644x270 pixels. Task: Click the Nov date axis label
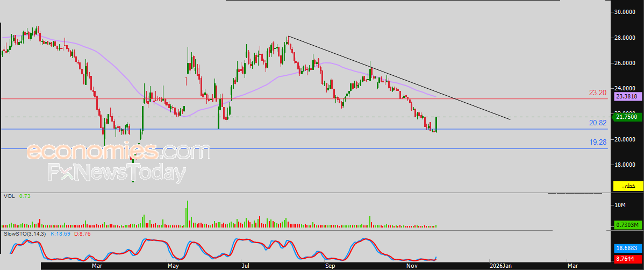click(412, 266)
